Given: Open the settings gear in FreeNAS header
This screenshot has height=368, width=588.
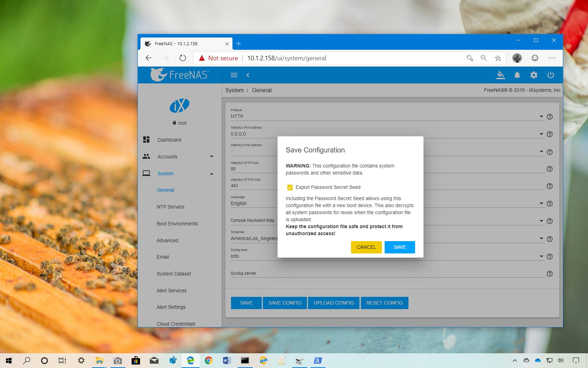Looking at the screenshot, I should pos(534,75).
